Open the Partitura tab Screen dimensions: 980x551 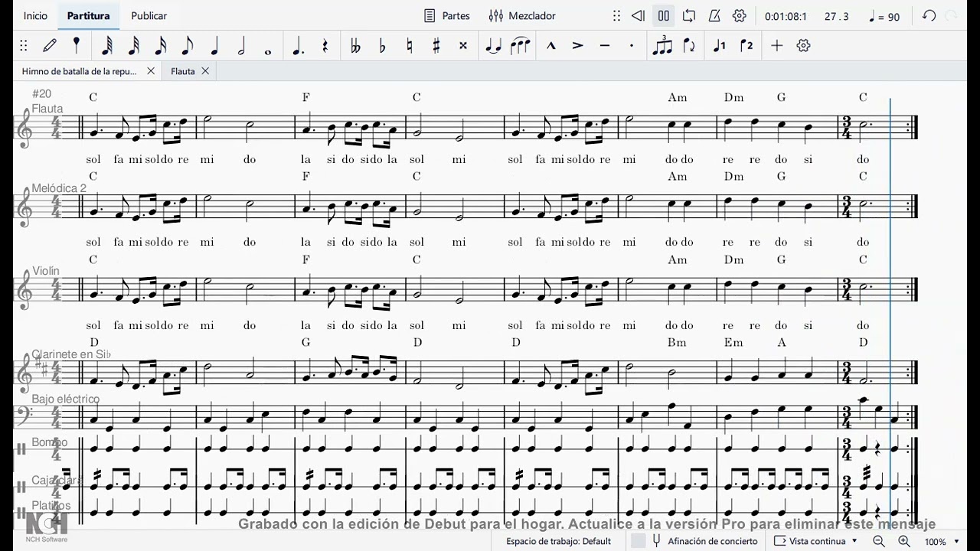[x=88, y=15]
